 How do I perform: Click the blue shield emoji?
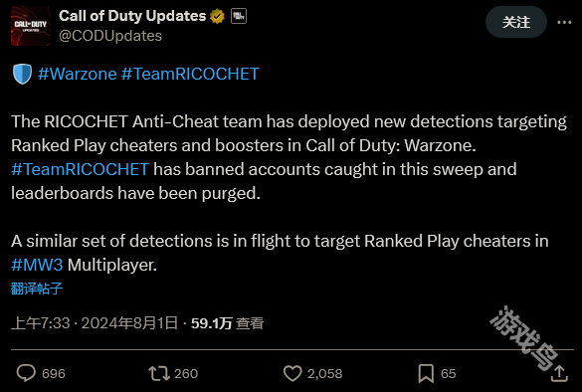pyautogui.click(x=22, y=74)
